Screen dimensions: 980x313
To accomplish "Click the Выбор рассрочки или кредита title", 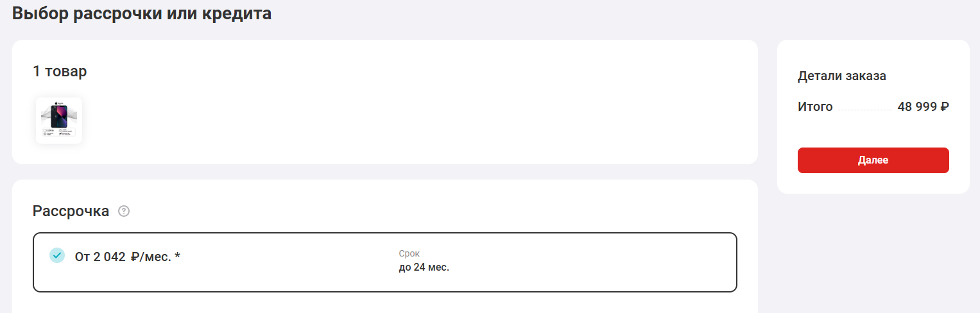I will pos(142,13).
